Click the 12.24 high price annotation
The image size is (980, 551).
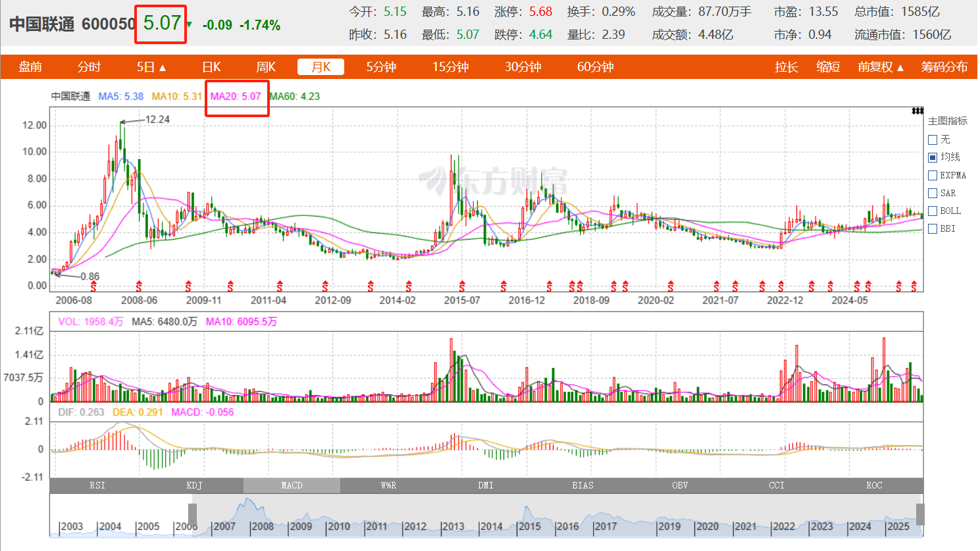click(x=157, y=120)
